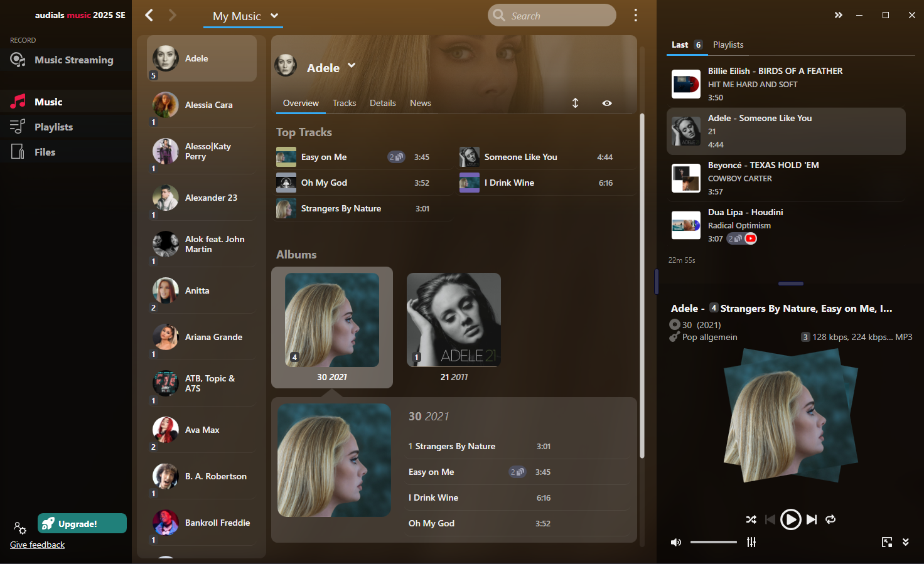
Task: Click the Search field
Action: coord(552,15)
